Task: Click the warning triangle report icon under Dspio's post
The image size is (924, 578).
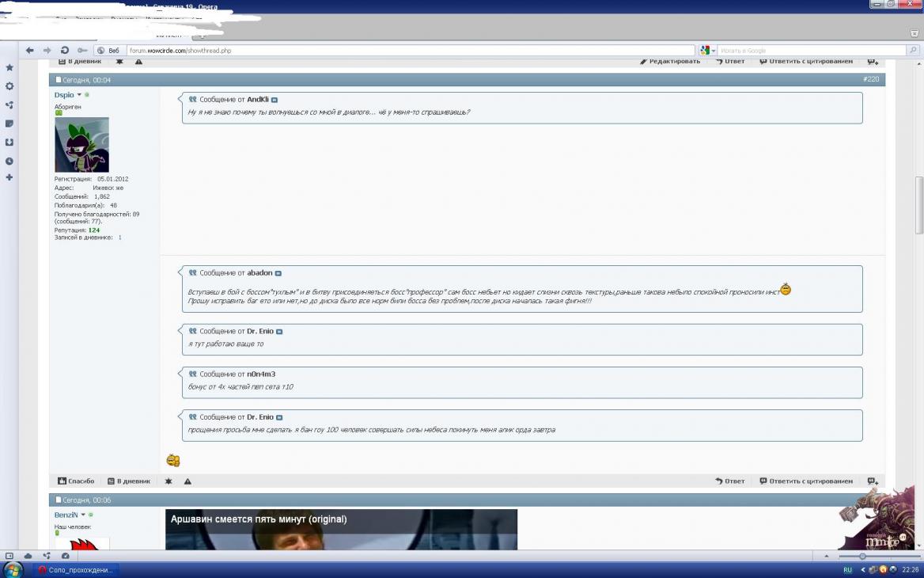Action: point(187,481)
